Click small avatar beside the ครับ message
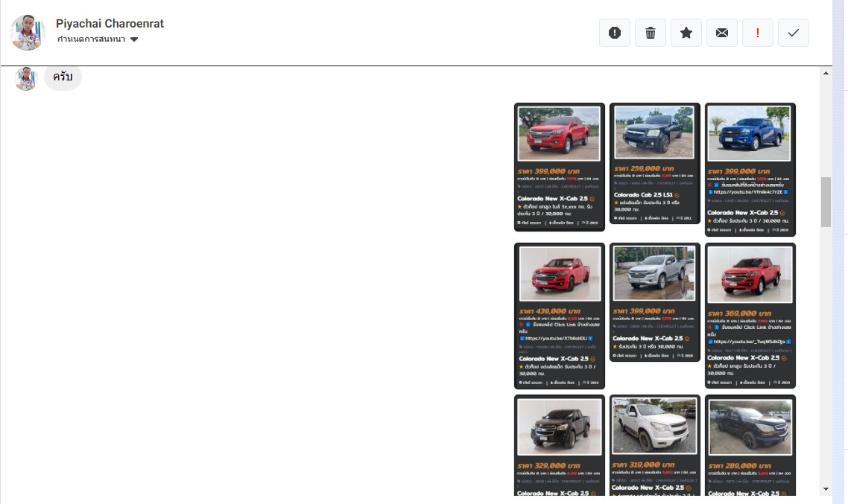 click(x=26, y=78)
